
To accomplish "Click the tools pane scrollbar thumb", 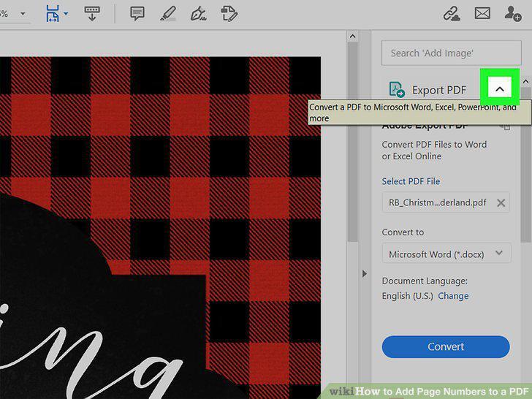I will pyautogui.click(x=526, y=165).
